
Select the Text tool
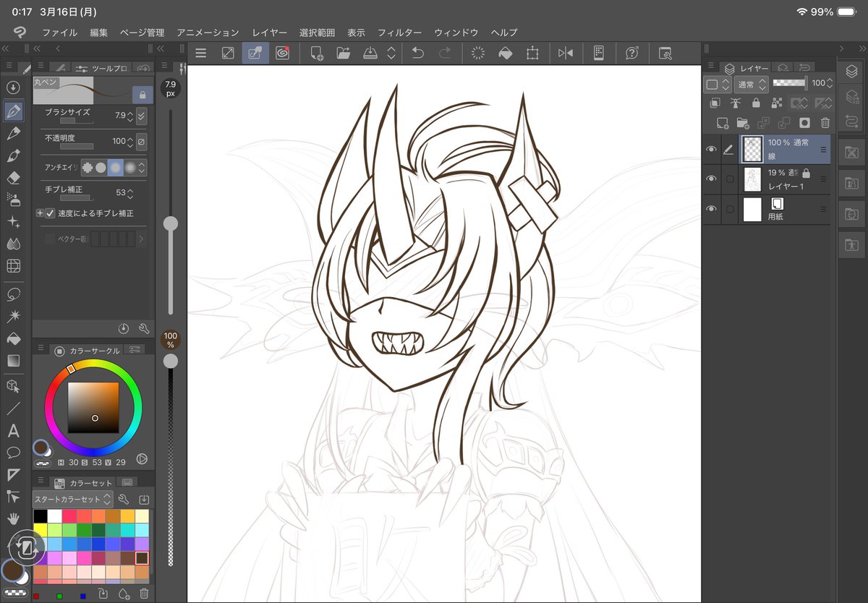pos(13,431)
